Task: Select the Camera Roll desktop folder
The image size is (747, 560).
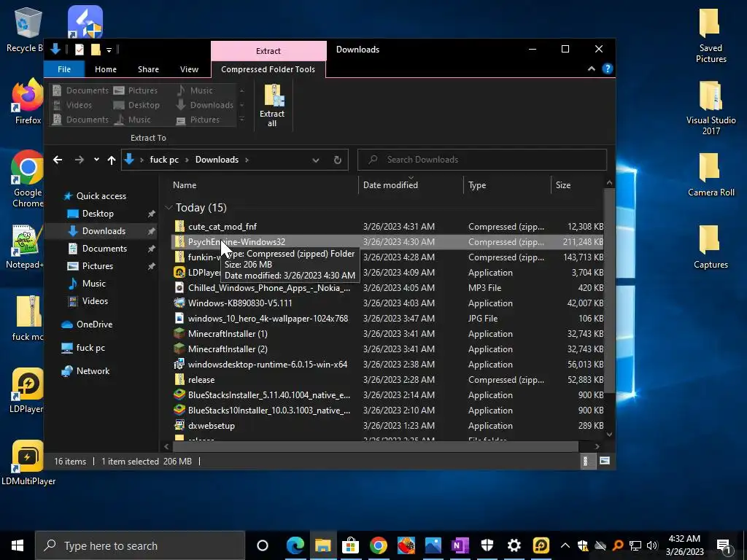Action: [711, 175]
